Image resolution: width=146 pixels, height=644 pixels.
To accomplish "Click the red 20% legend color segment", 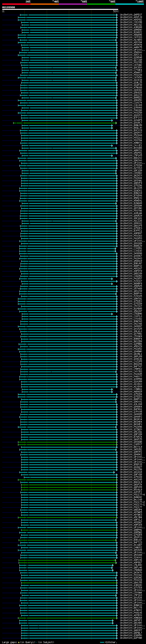I will pyautogui.click(x=16, y=4).
